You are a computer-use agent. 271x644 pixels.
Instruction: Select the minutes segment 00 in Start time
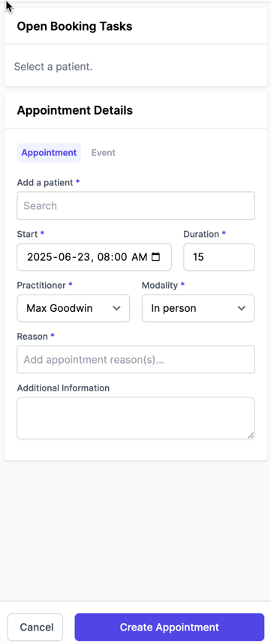122,257
